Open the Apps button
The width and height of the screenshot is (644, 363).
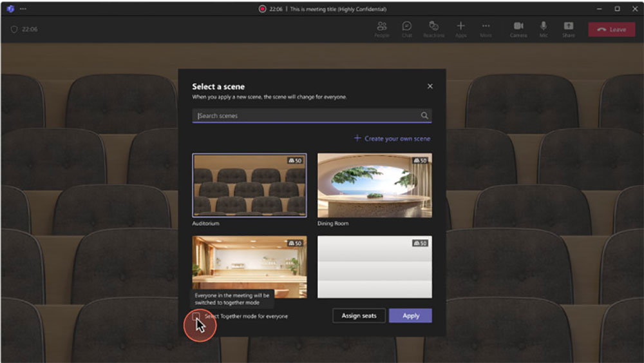(x=460, y=28)
